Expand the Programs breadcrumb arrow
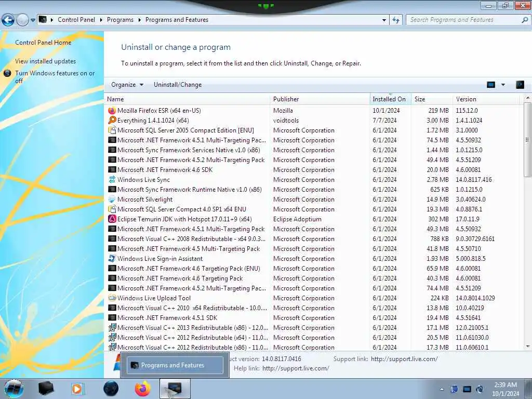 [x=139, y=20]
